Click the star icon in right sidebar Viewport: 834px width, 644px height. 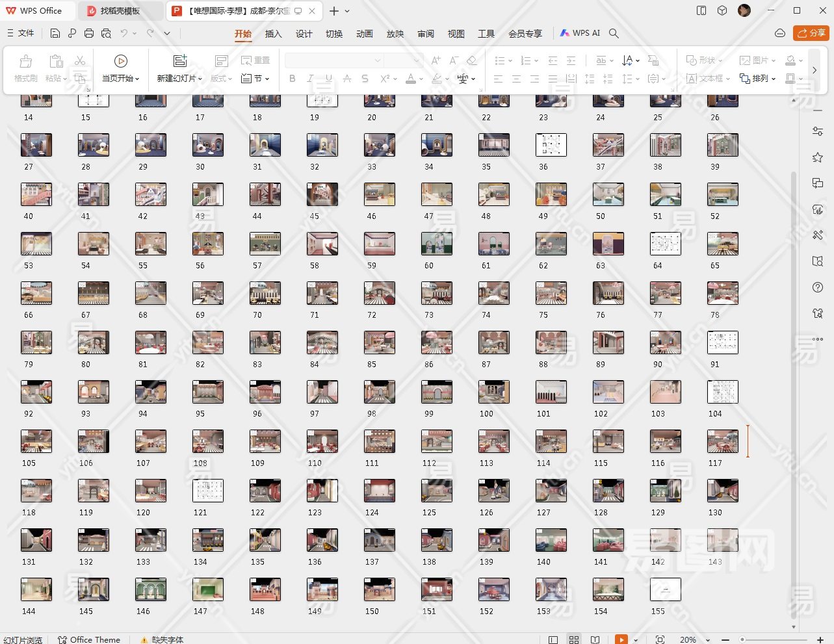(818, 157)
